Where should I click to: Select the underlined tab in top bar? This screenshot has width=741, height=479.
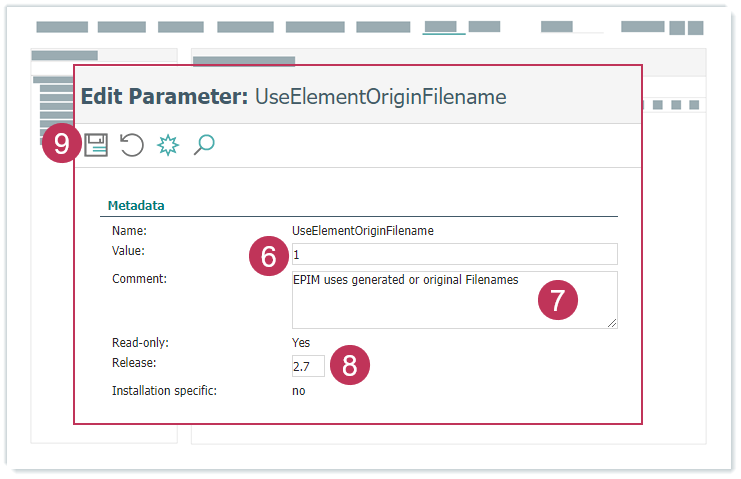(443, 27)
